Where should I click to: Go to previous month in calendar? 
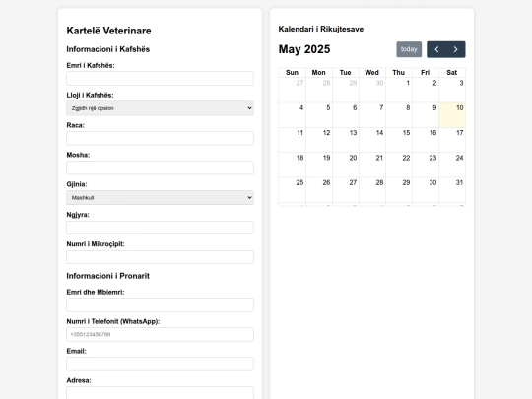coord(436,49)
